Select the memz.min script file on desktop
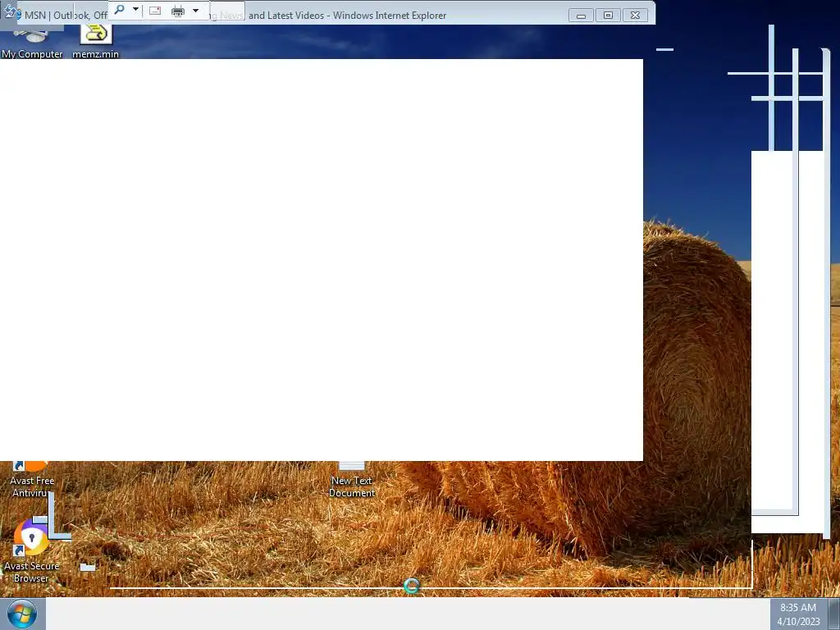The height and width of the screenshot is (630, 840). coord(95,43)
